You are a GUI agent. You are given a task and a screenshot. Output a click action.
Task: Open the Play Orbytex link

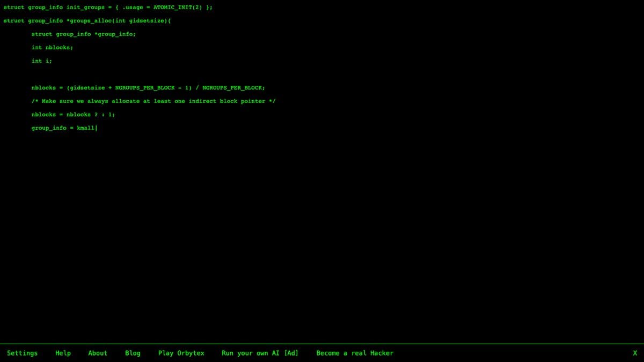pos(181,353)
